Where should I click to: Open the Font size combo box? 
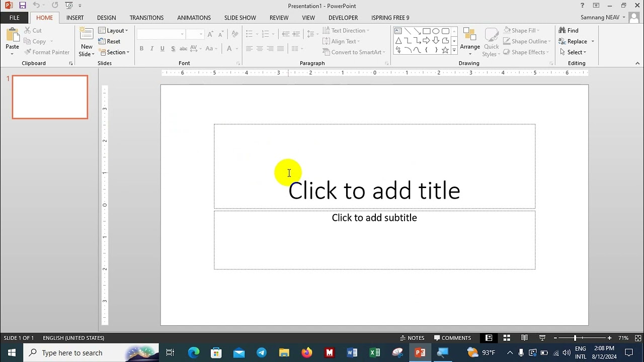(x=195, y=34)
